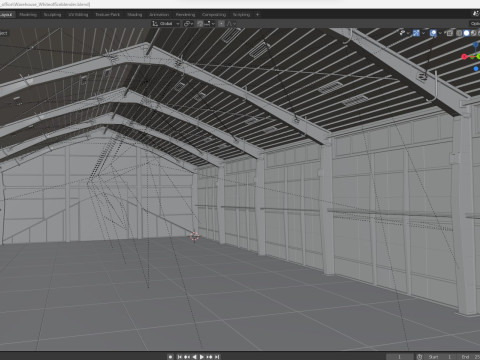The image size is (480, 360).
Task: Toggle the X-ray view button
Action: point(450,33)
